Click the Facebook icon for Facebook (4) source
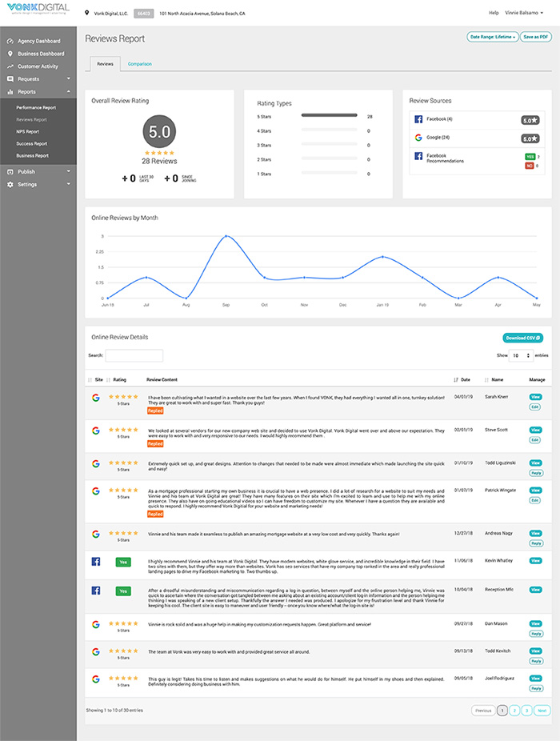This screenshot has height=741, width=560. (x=418, y=119)
